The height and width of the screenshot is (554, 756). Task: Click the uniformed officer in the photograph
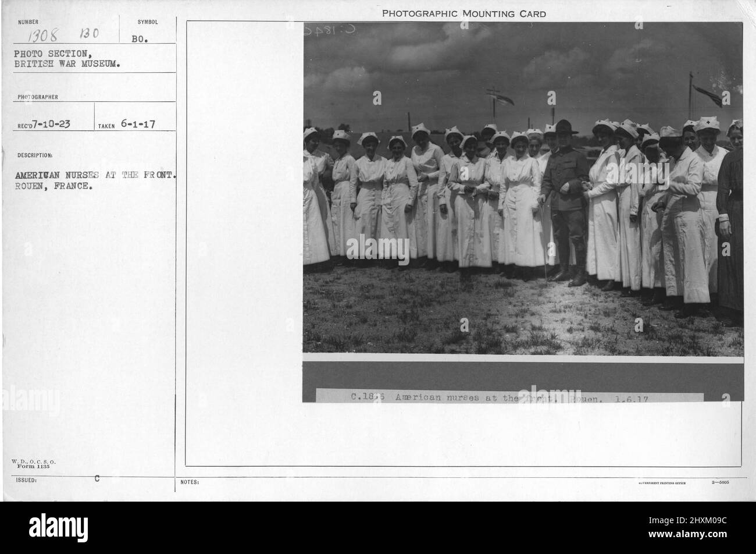[564, 203]
